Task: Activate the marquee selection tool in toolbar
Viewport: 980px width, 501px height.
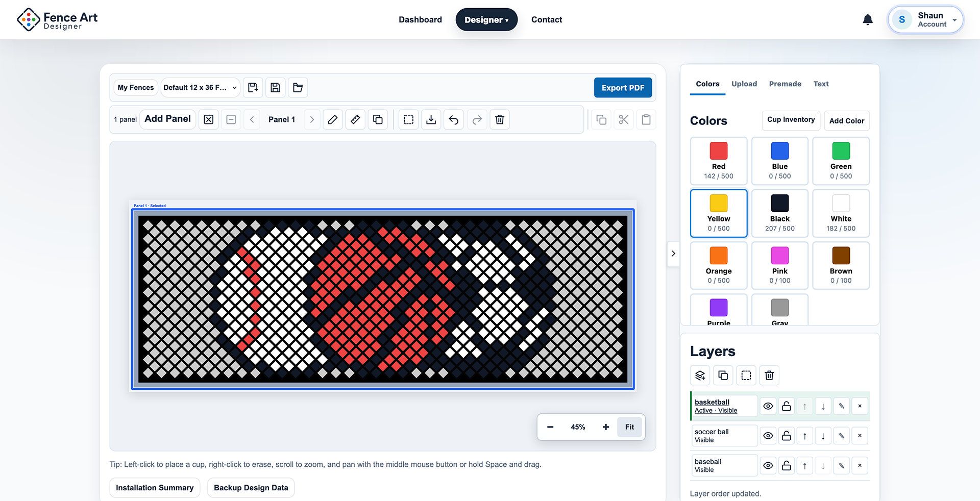Action: pos(409,119)
